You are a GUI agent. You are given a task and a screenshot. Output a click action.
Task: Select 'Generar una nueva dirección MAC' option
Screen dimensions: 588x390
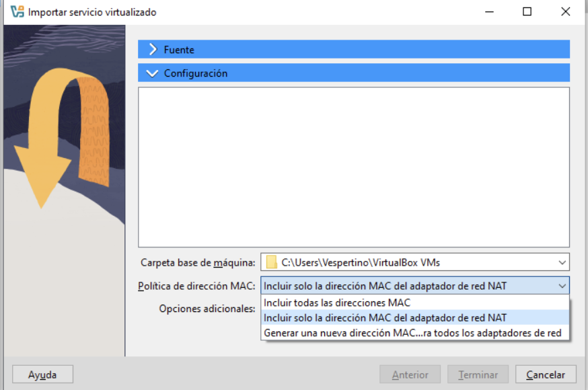click(414, 333)
